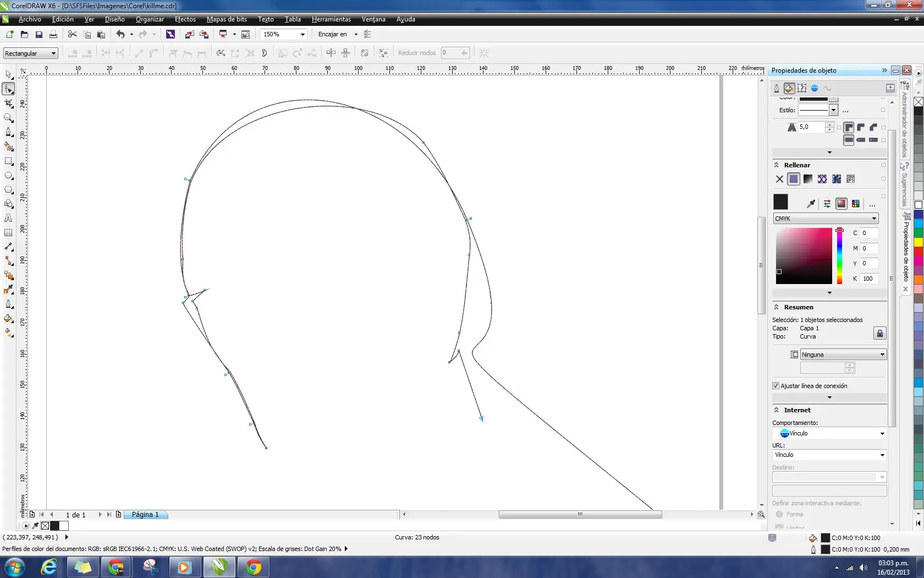This screenshot has width=924, height=578.
Task: Click the Undo arrow
Action: pos(120,34)
